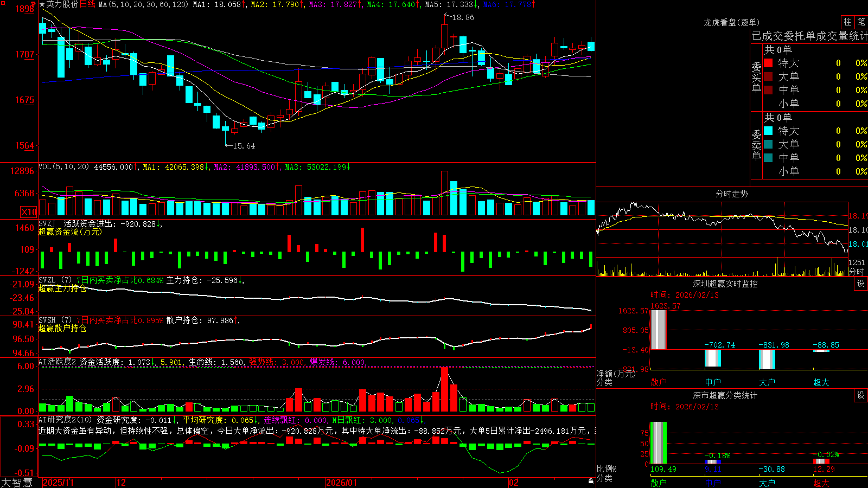Image resolution: width=868 pixels, height=488 pixels.
Task: Click the lock icon at chart bottom right
Action: [x=591, y=481]
